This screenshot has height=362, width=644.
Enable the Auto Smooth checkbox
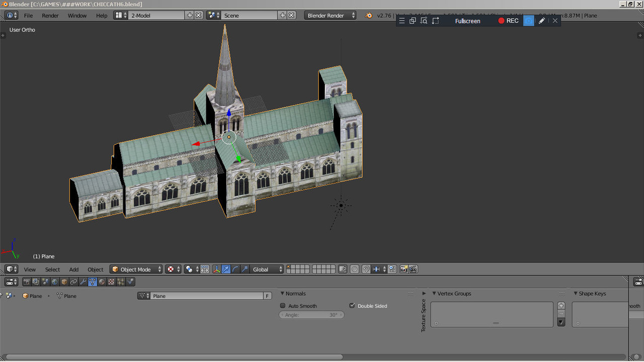(x=283, y=306)
